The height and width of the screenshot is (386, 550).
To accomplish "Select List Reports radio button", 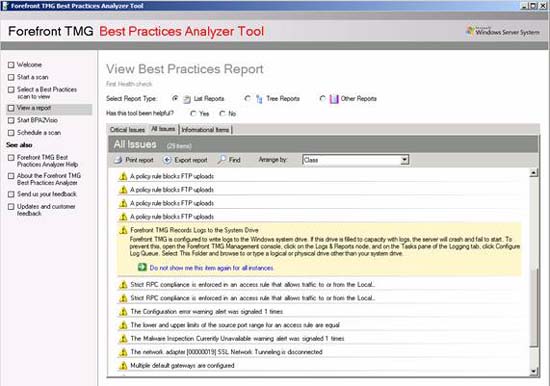I will pos(175,98).
